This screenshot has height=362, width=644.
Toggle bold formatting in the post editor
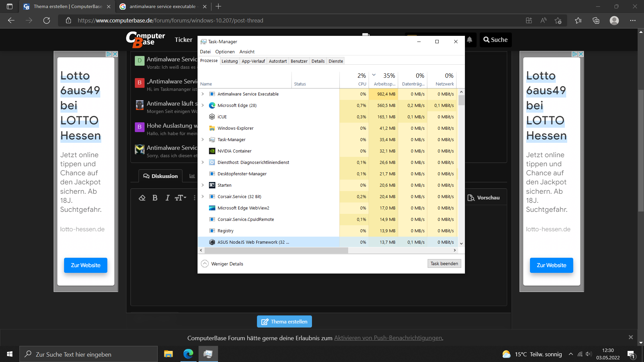pos(155,198)
